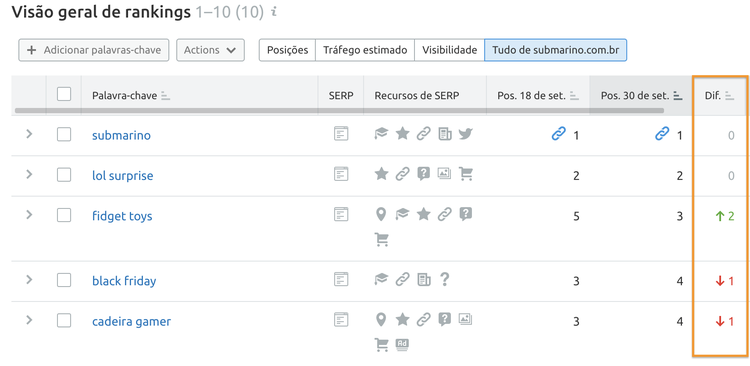
Task: Click news icon in black friday row
Action: click(x=424, y=279)
